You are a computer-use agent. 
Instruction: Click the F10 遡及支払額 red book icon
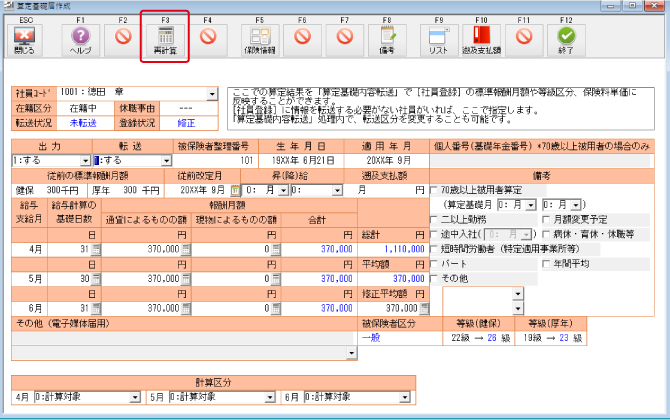tap(481, 35)
